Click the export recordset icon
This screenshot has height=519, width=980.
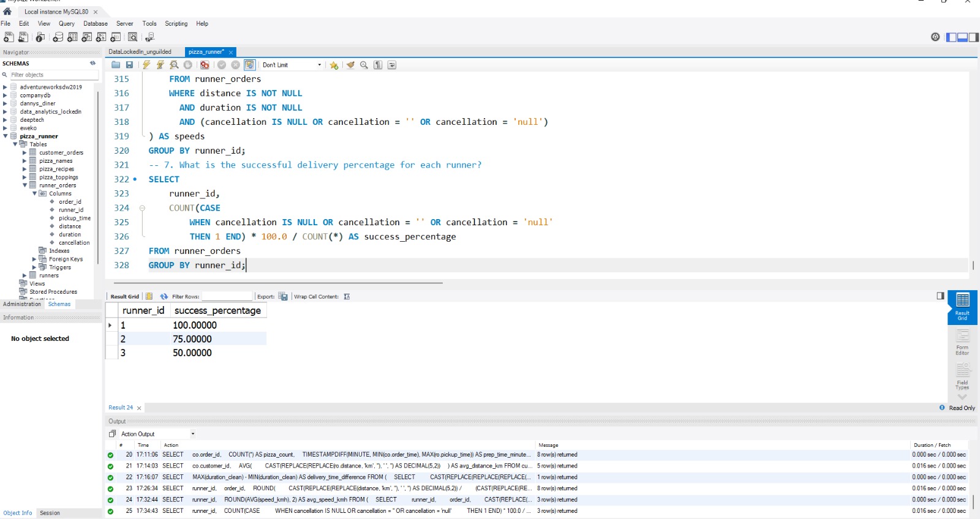[283, 296]
